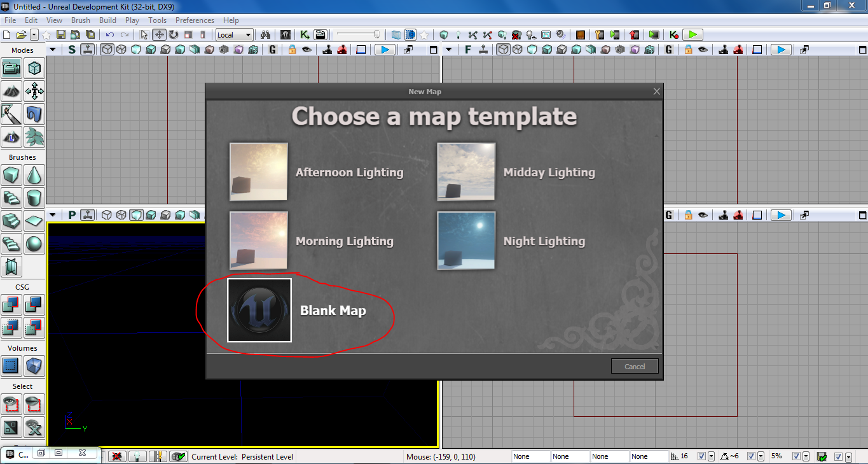Open Find Actors binoculars icon
Viewport: 868px width, 464px height.
266,35
